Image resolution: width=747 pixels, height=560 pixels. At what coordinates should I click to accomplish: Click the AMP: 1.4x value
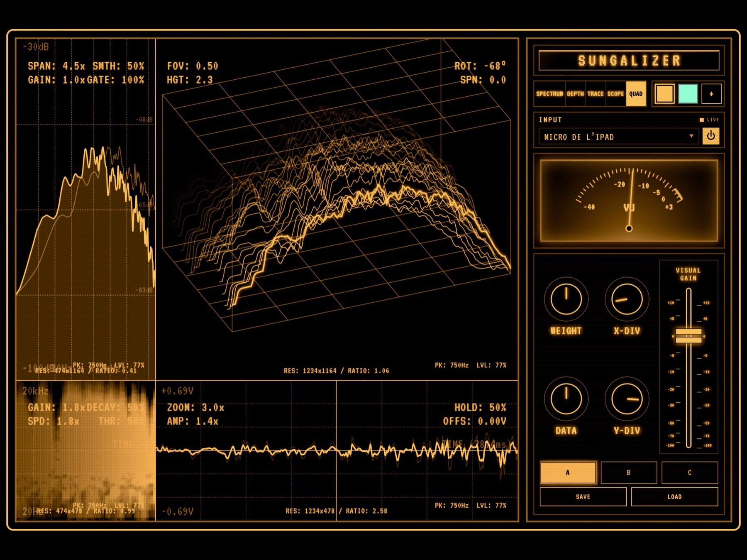tap(193, 421)
